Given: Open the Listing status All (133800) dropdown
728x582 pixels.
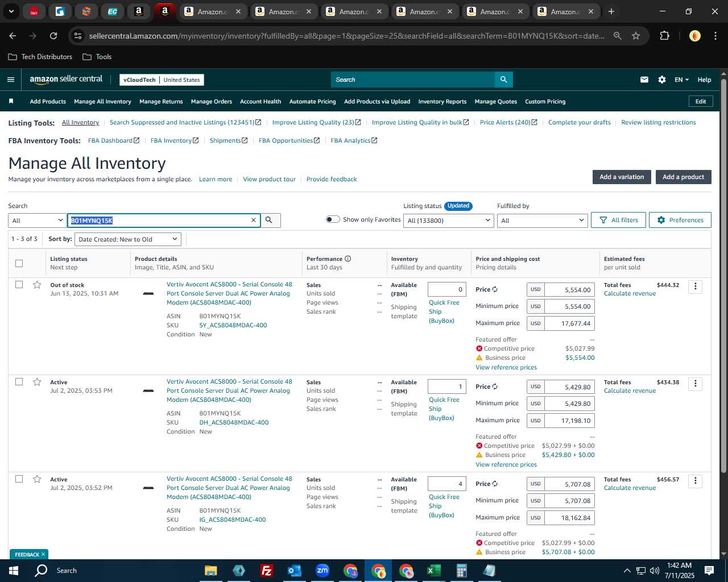Looking at the screenshot, I should 449,221.
